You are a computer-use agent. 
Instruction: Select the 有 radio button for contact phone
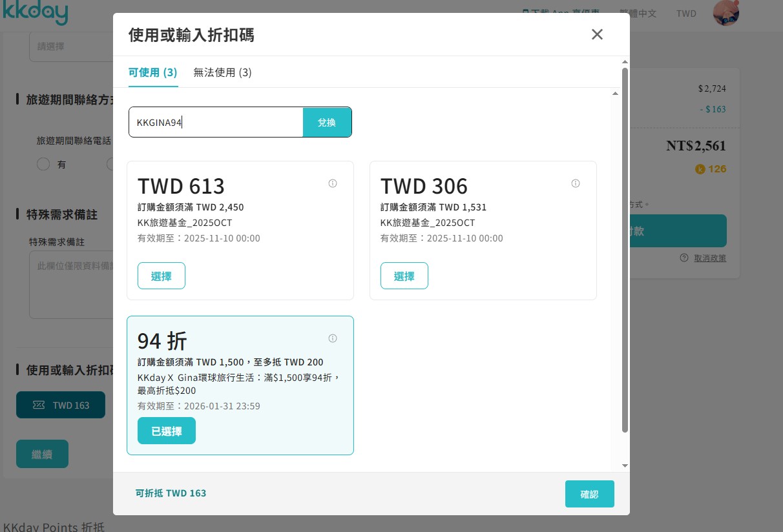(x=43, y=164)
